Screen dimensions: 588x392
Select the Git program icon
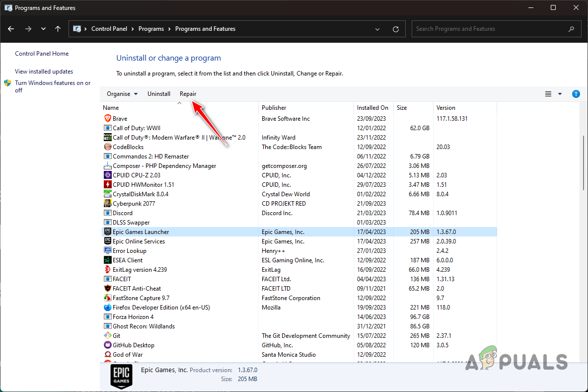107,335
